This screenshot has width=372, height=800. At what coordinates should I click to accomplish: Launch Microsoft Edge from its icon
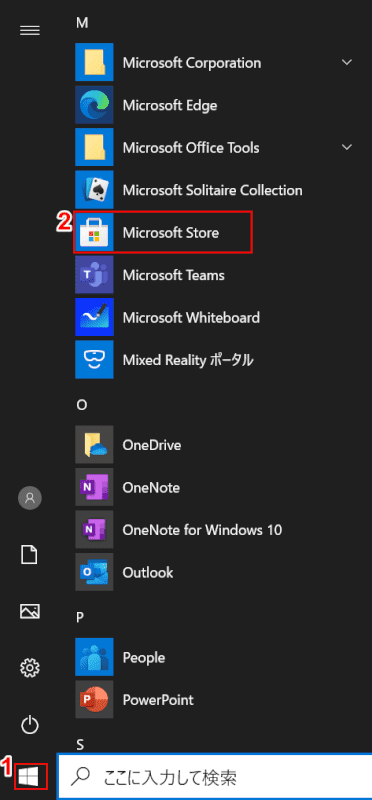point(94,105)
